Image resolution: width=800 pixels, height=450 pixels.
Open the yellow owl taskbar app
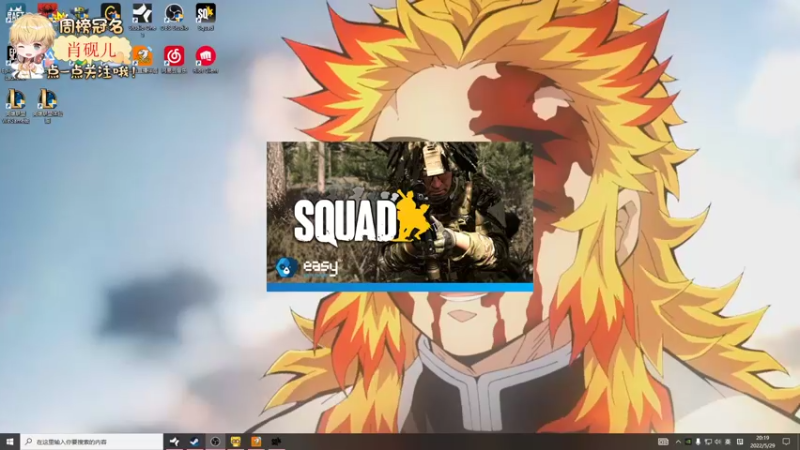point(236,442)
